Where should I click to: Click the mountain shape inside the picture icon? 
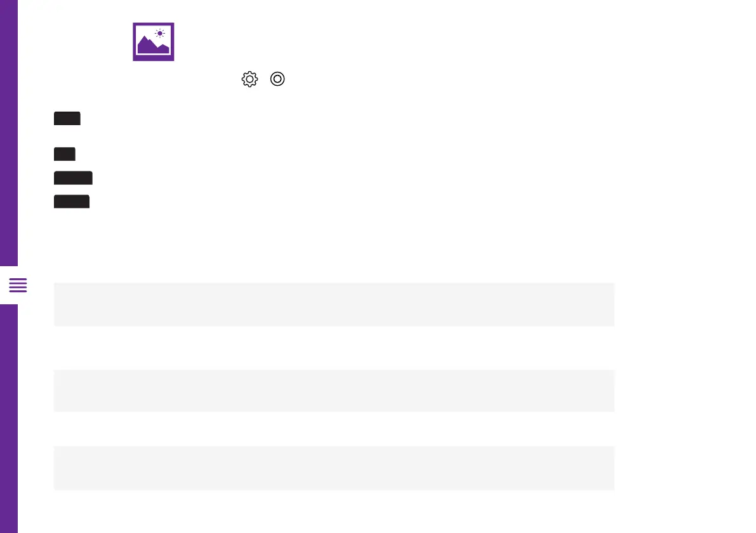coord(147,47)
